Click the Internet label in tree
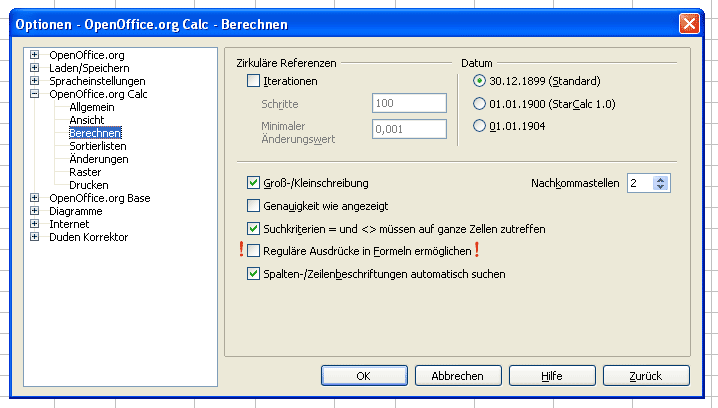This screenshot has height=408, width=718. (x=69, y=224)
